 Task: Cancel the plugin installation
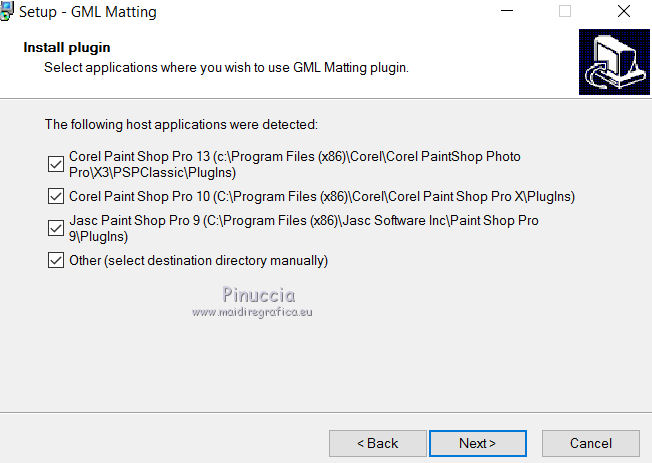coord(590,443)
